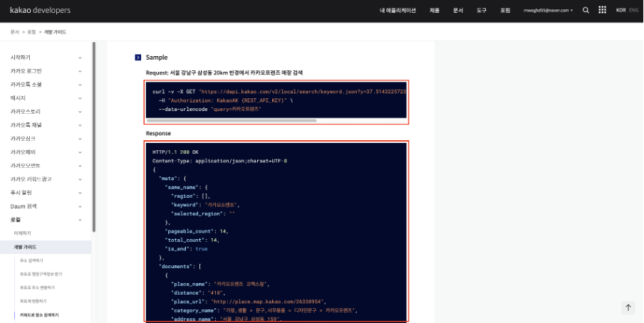Open the nine-dot services grid icon
The image size is (644, 323).
[602, 10]
